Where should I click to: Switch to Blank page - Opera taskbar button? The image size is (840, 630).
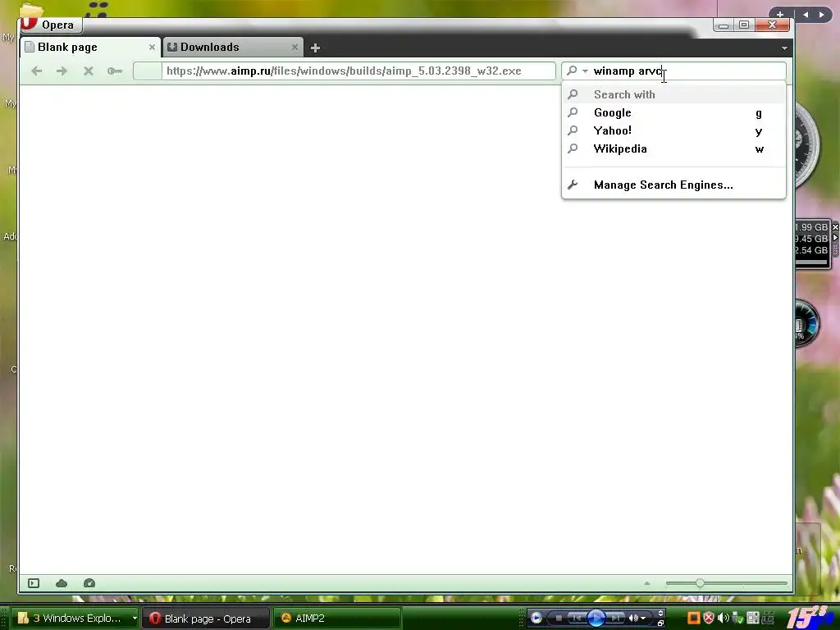[x=206, y=619]
